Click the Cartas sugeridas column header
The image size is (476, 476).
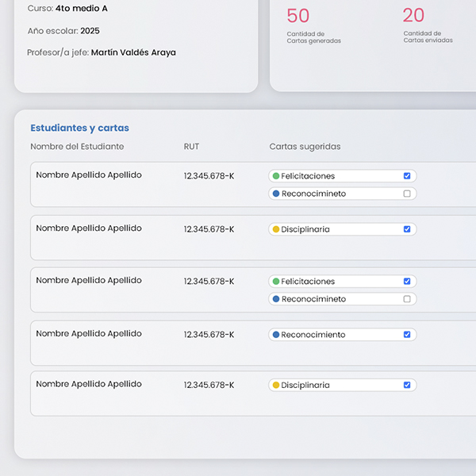tap(305, 147)
